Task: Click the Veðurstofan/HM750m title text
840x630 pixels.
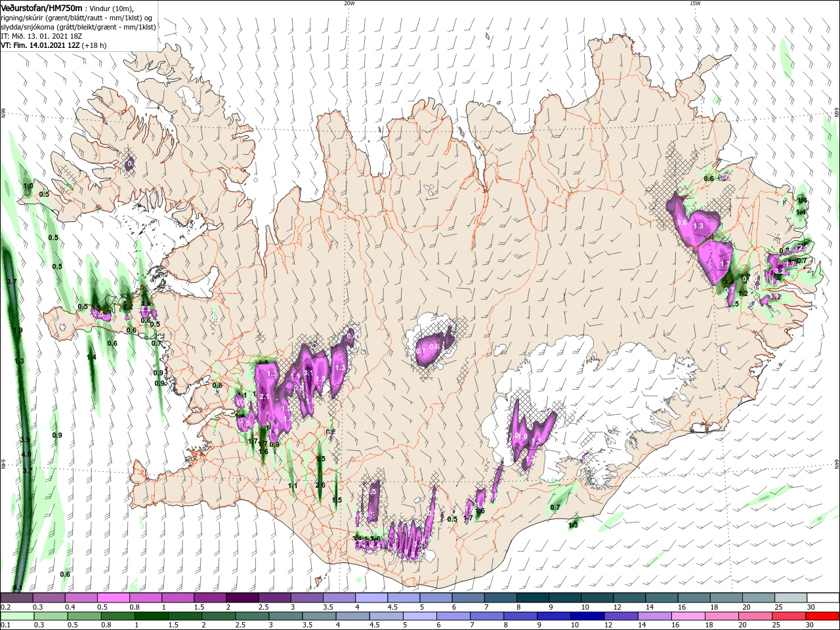Action: [42, 8]
